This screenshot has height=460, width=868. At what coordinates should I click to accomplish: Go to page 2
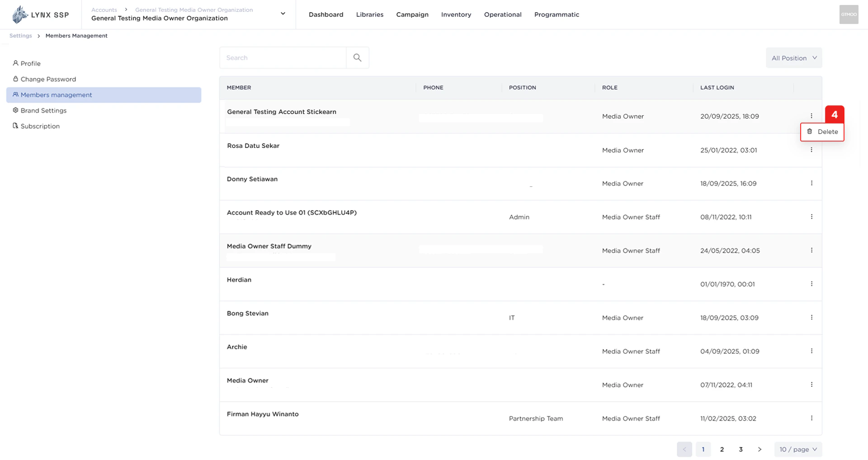click(x=722, y=450)
